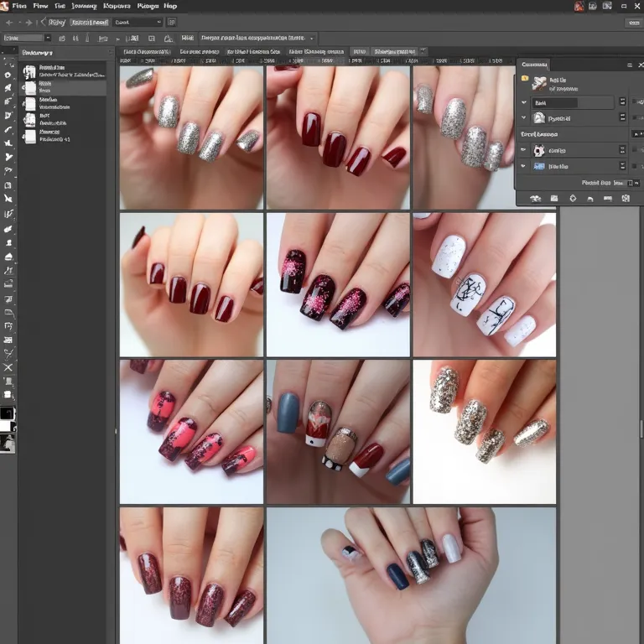Click the blue, red and tan mixed nails image
Image resolution: width=644 pixels, height=644 pixels.
tap(338, 432)
